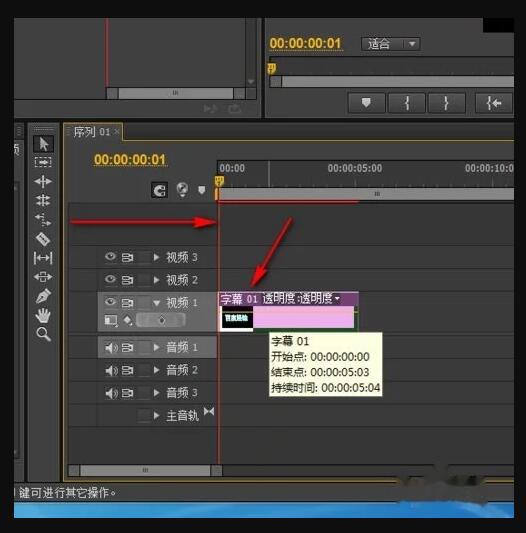
Task: Toggle eye visibility of 视频 3 track
Action: (111, 256)
